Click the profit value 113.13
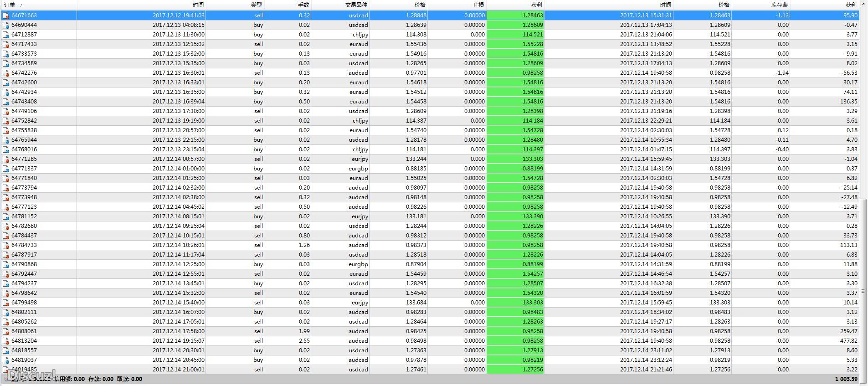Image resolution: width=868 pixels, height=386 pixels. tap(849, 245)
